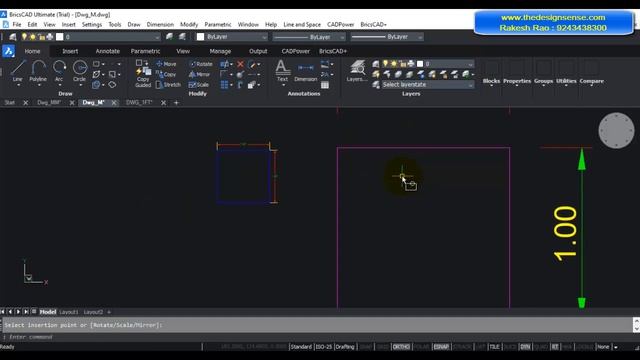Toggle the layer lightbulb on/off in toolbar
Image resolution: width=640 pixels, height=360 pixels.
[x=24, y=37]
